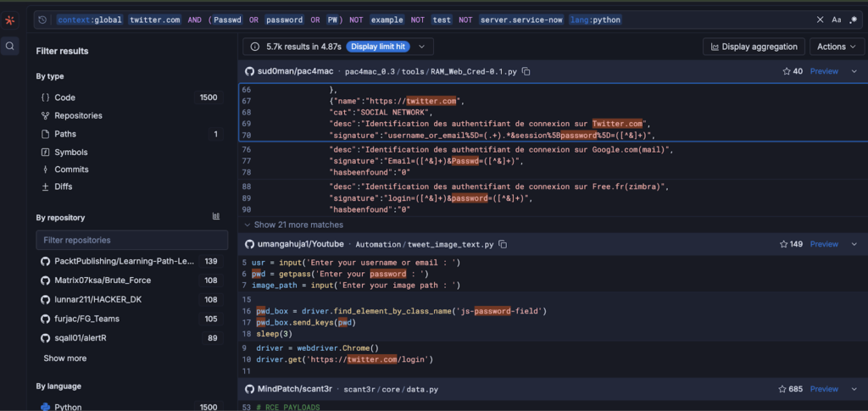Click the Diffs plus-minus icon

46,187
